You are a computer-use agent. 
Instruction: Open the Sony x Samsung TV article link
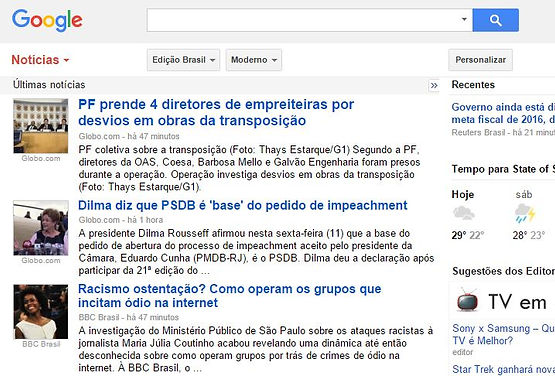point(503,334)
